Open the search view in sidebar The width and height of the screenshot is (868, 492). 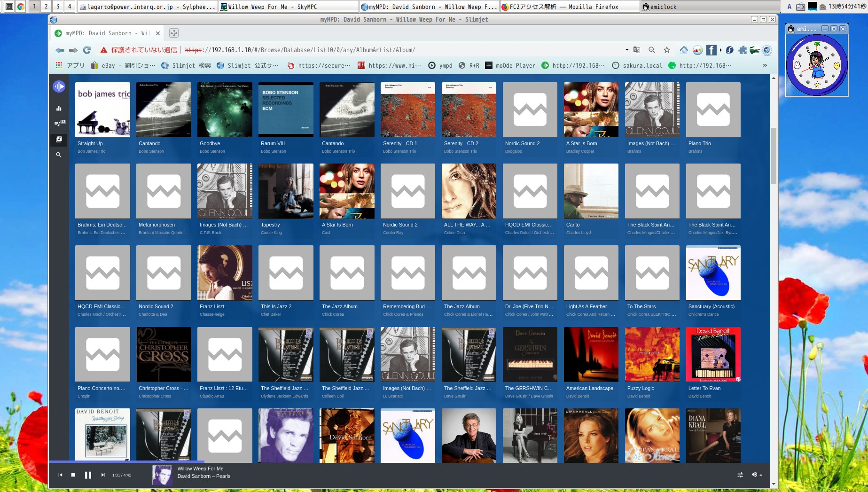pyautogui.click(x=59, y=155)
